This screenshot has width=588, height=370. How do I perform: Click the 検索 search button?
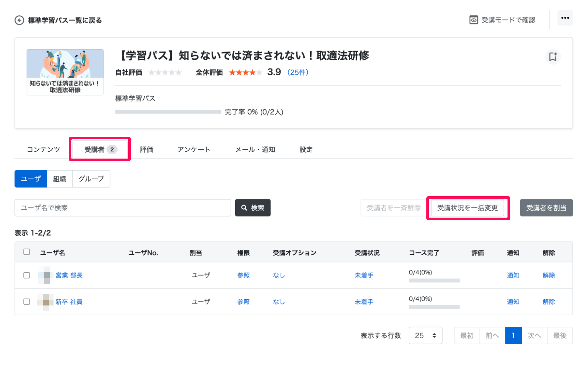tap(253, 208)
